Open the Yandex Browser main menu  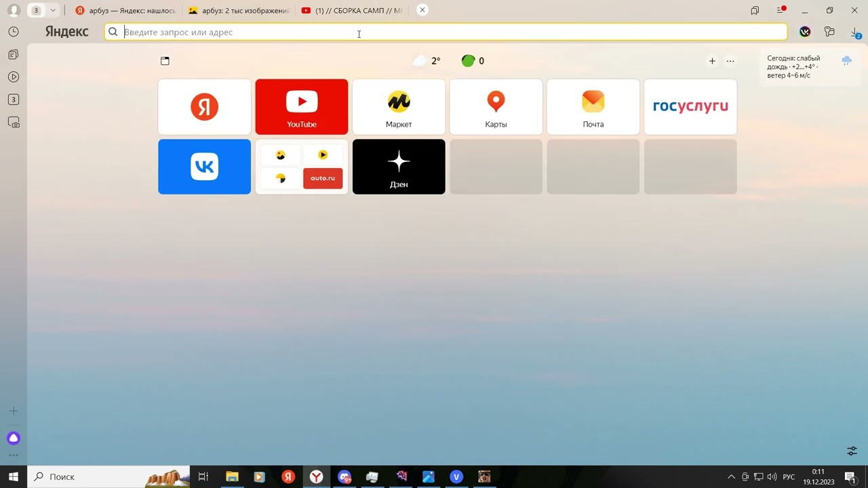781,10
